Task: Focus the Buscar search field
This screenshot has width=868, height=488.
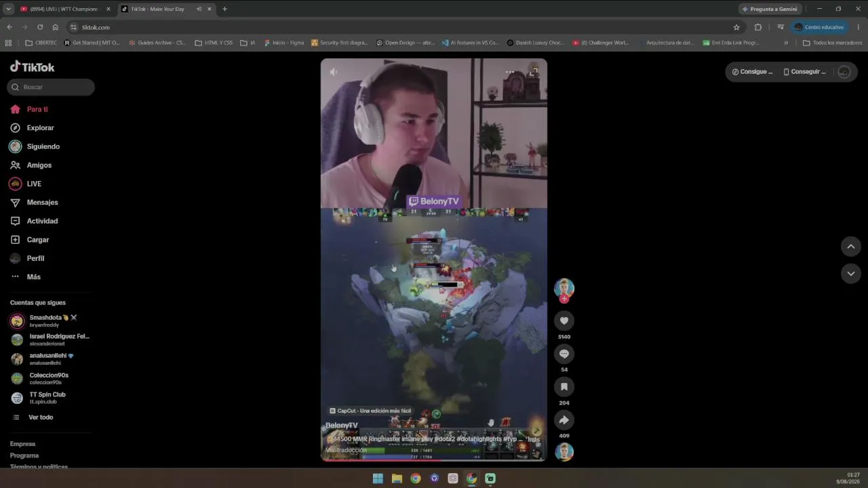Action: tap(51, 87)
